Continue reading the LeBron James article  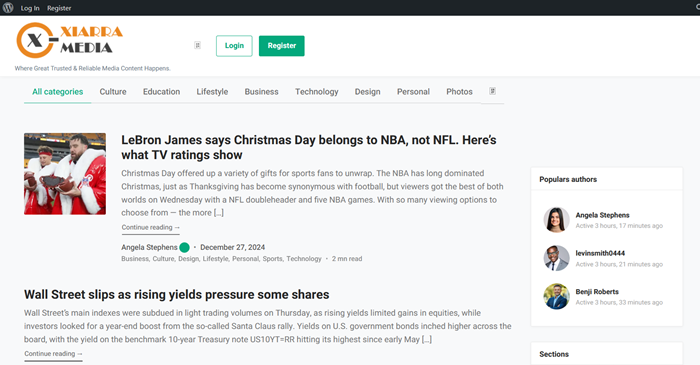(x=150, y=227)
